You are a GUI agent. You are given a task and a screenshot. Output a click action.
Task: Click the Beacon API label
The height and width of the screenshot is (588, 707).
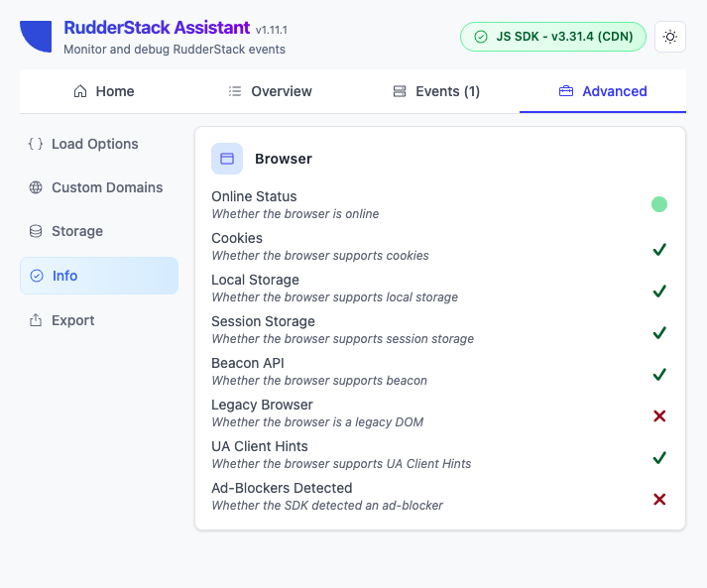[248, 363]
